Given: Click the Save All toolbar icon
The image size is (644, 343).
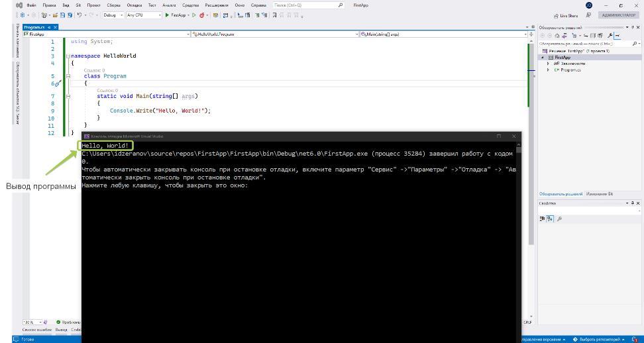Looking at the screenshot, I should (70, 15).
